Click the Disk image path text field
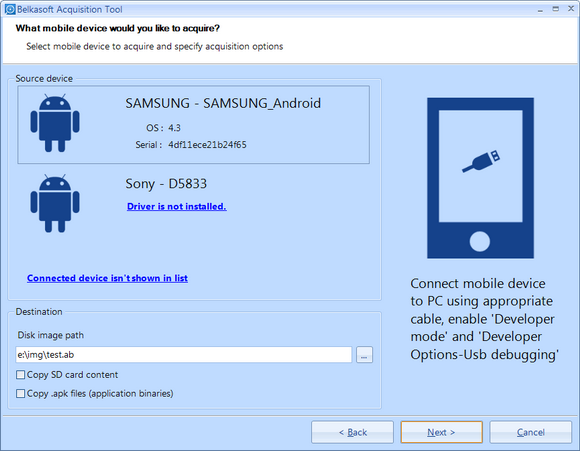Viewport: 580px width, 451px height. click(x=183, y=355)
